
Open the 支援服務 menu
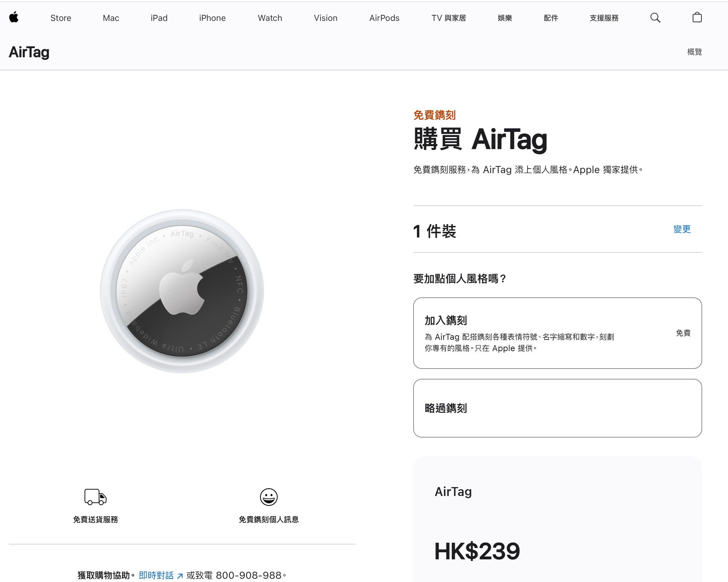604,18
